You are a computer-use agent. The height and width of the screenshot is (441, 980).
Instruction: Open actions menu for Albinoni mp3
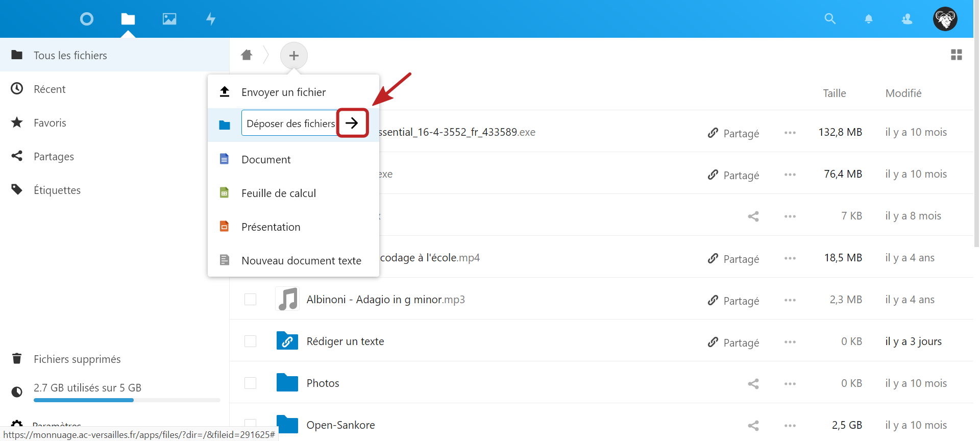tap(790, 300)
